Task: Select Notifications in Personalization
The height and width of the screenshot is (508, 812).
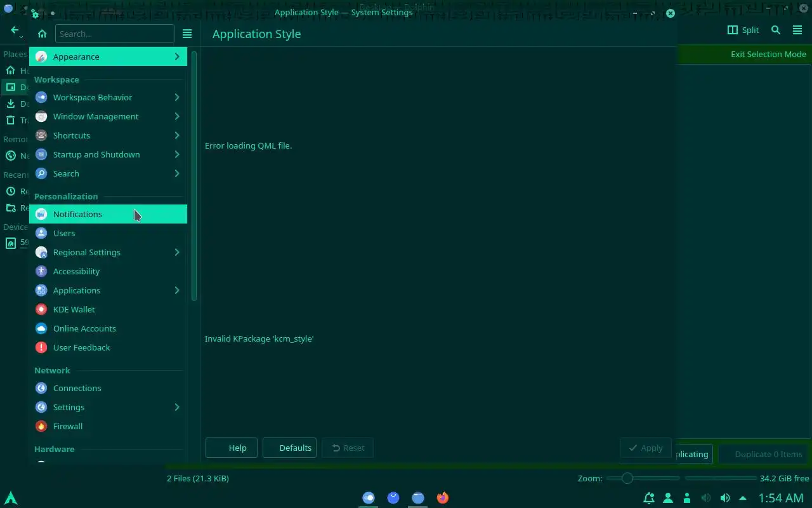Action: click(108, 214)
